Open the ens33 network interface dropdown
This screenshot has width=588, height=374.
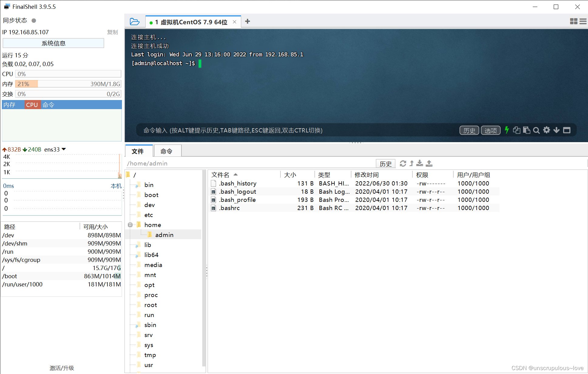[64, 149]
